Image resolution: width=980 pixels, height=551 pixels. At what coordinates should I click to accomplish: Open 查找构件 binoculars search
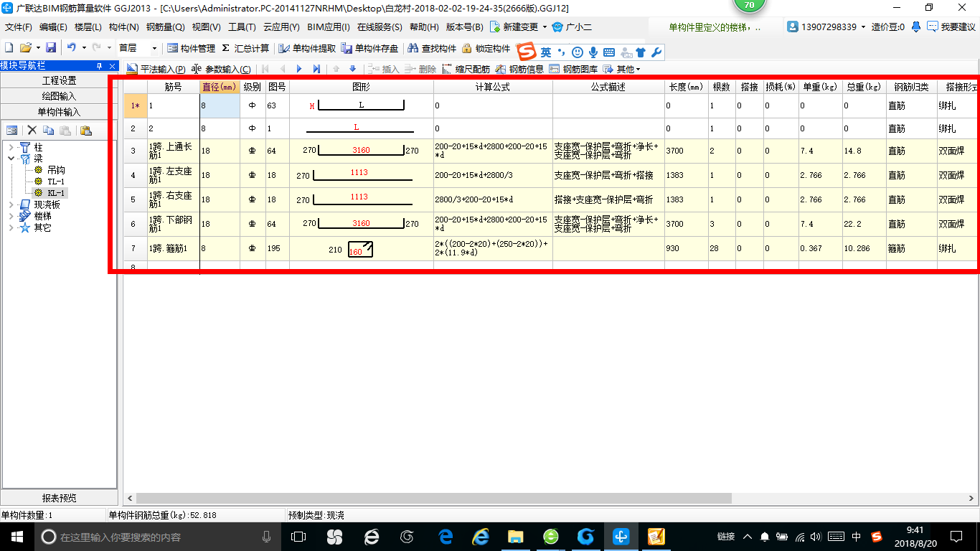431,48
